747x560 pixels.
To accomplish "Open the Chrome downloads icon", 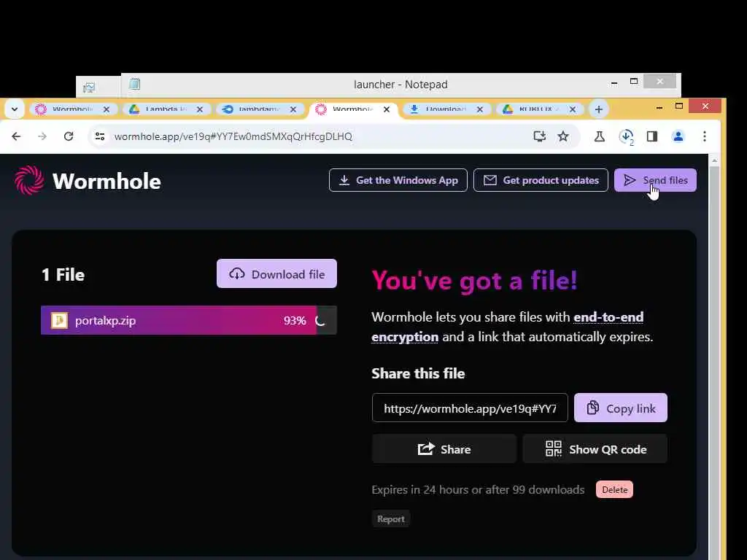I will point(626,136).
